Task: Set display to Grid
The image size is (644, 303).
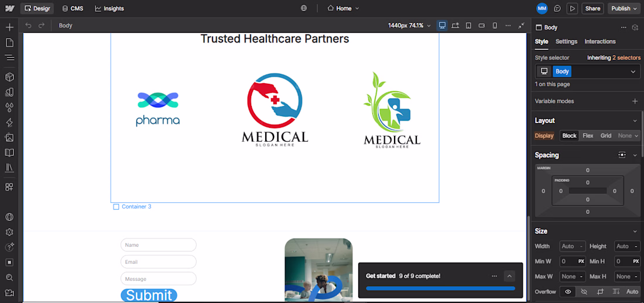Action: (606, 135)
